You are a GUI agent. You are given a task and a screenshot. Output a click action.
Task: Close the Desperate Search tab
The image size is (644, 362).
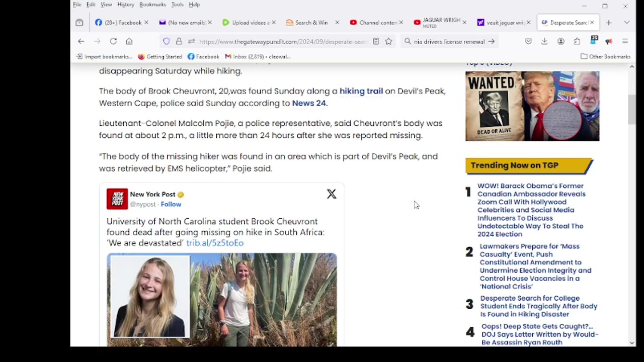coord(592,23)
